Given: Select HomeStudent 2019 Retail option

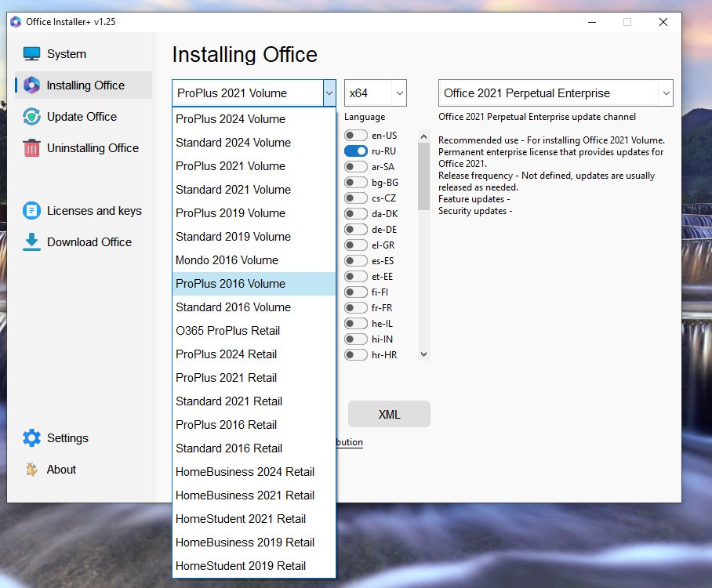Looking at the screenshot, I should click(x=254, y=566).
